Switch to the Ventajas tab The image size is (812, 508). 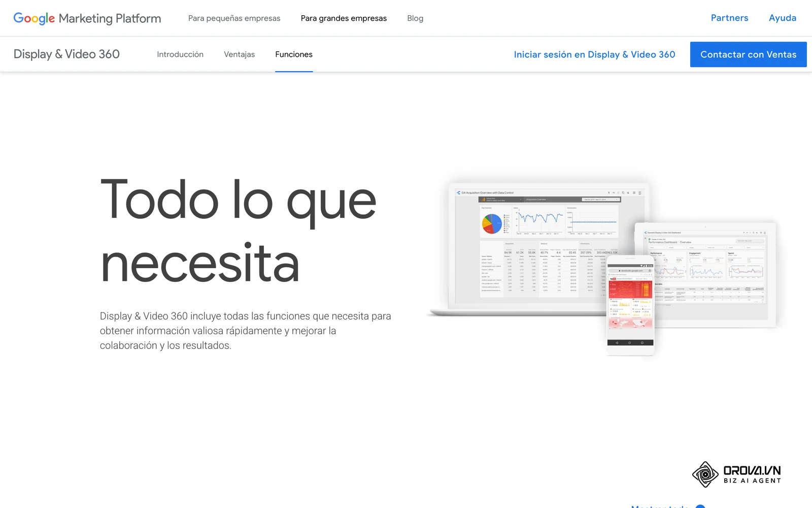(240, 54)
